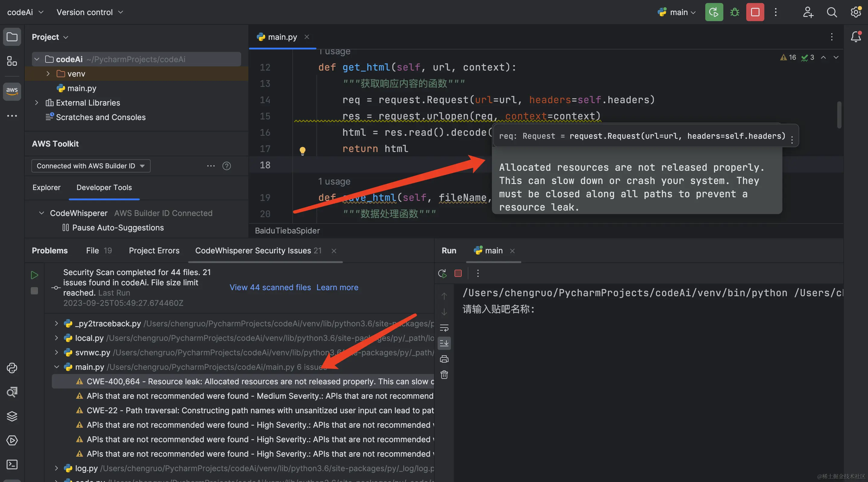Image resolution: width=868 pixels, height=482 pixels.
Task: Click the Rerun icon in Run panel
Action: tap(442, 273)
